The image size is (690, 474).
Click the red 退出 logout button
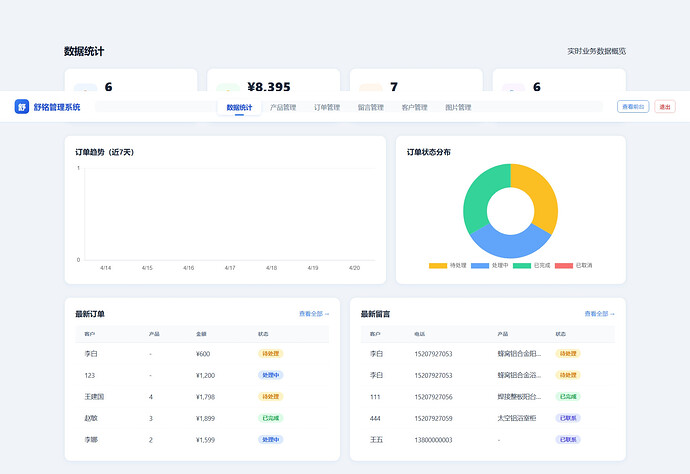click(x=665, y=107)
